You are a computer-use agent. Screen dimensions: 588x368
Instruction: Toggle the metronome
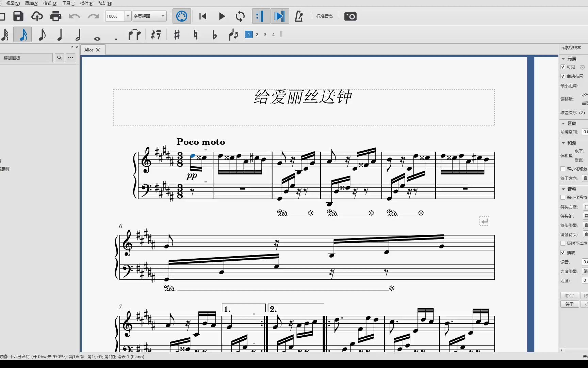point(299,16)
